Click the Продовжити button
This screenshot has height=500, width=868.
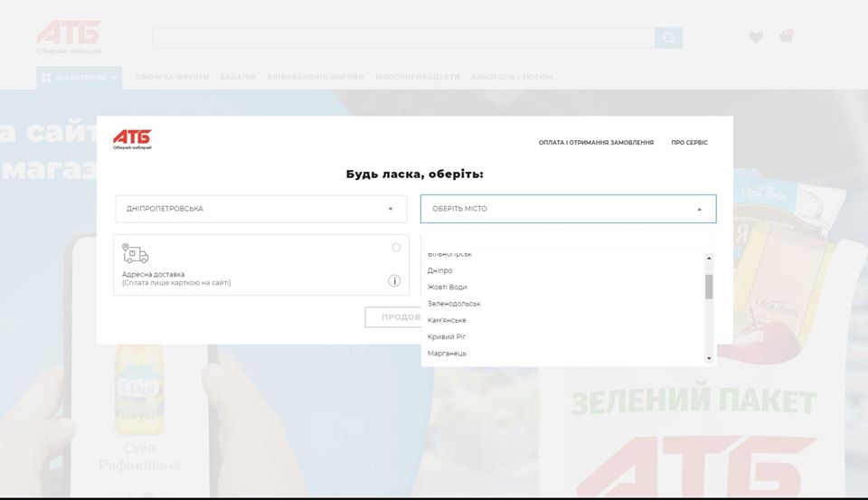click(x=393, y=317)
